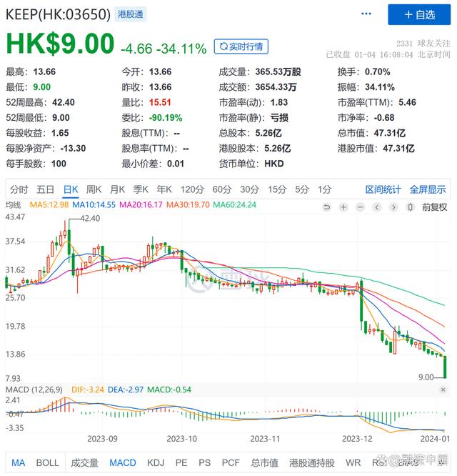Switch to 120分 chart interval

(x=192, y=189)
